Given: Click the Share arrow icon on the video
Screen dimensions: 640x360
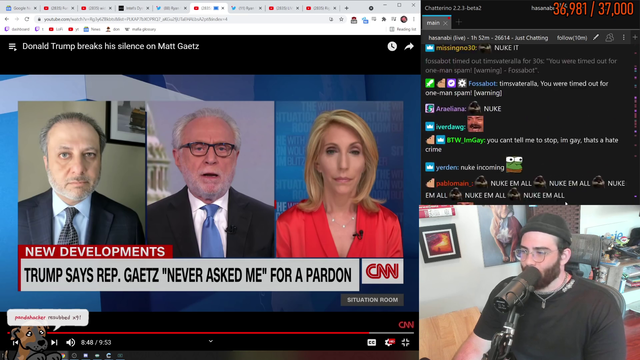Looking at the screenshot, I should point(409,47).
